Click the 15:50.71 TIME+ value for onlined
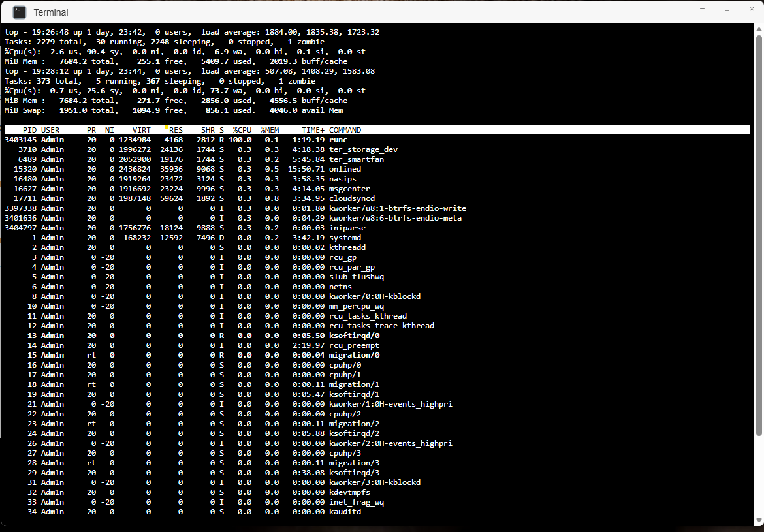This screenshot has height=532, width=764. tap(306, 169)
